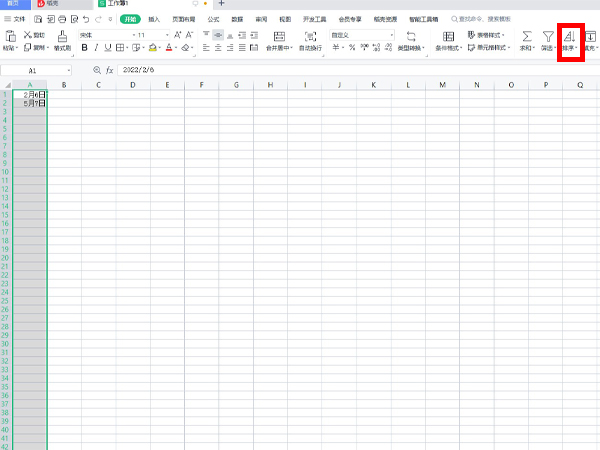Click the Fill button

click(x=590, y=41)
